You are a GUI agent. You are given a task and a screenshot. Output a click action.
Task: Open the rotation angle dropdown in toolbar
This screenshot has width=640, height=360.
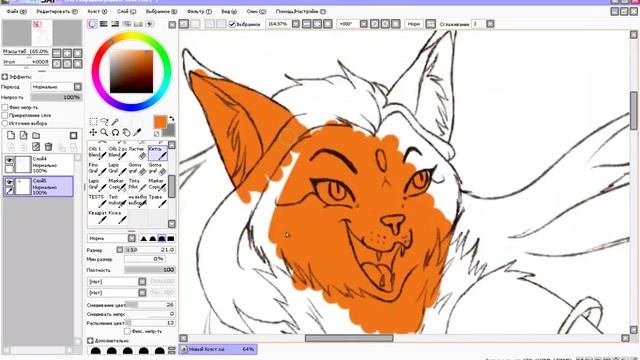pos(364,24)
